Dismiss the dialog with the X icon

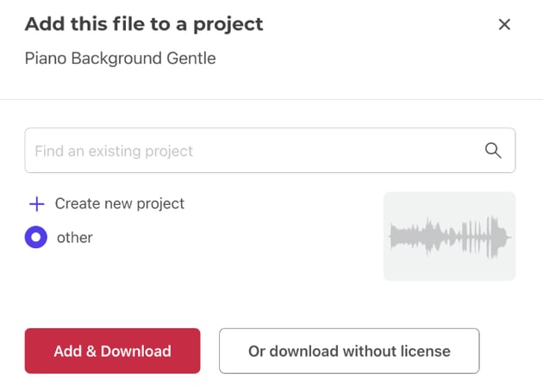[504, 24]
